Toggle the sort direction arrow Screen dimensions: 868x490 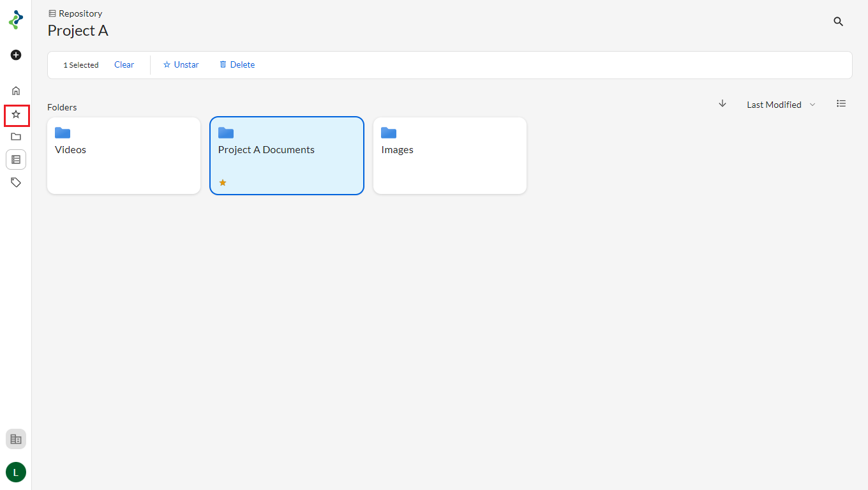pos(722,103)
